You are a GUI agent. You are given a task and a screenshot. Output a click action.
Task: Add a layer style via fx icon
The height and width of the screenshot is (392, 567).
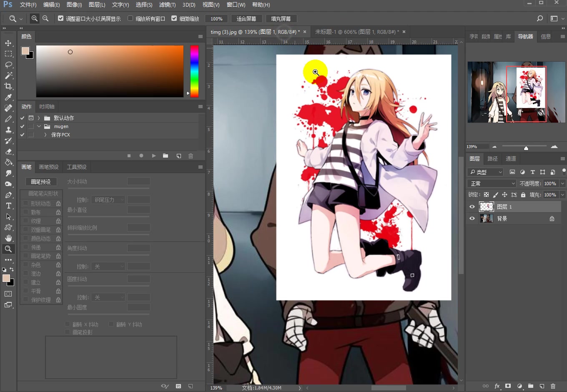pos(497,386)
